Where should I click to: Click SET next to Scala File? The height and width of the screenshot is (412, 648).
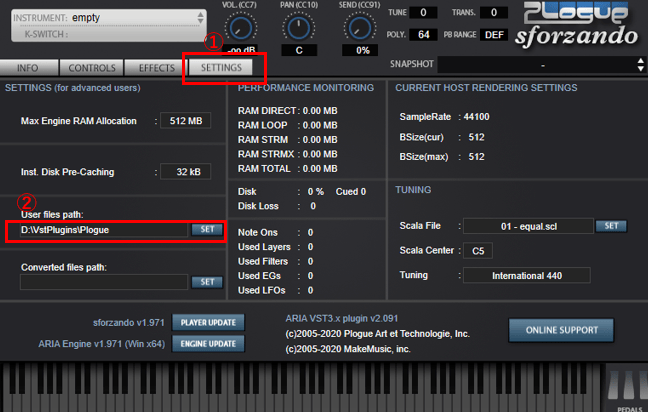pos(611,226)
